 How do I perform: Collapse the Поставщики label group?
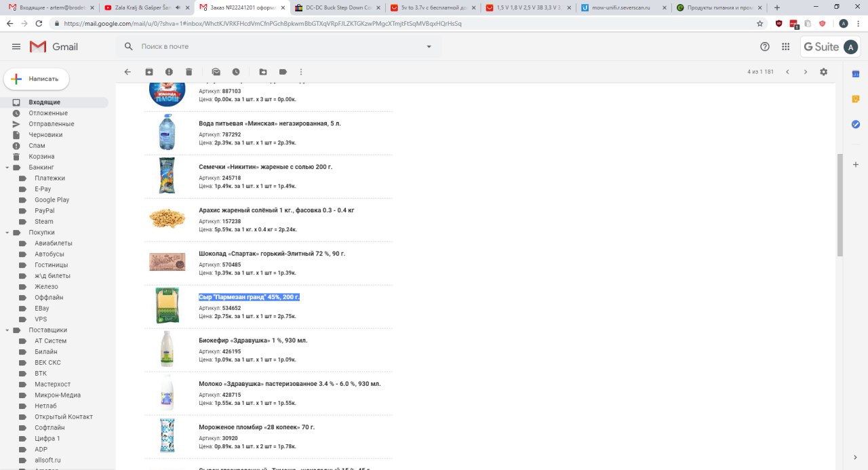7,330
